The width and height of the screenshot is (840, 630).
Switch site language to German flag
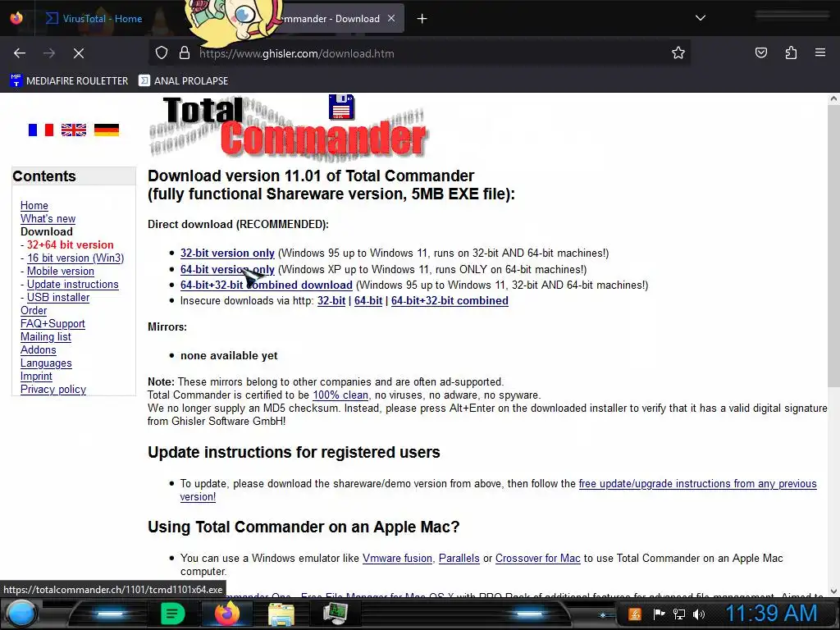click(106, 130)
